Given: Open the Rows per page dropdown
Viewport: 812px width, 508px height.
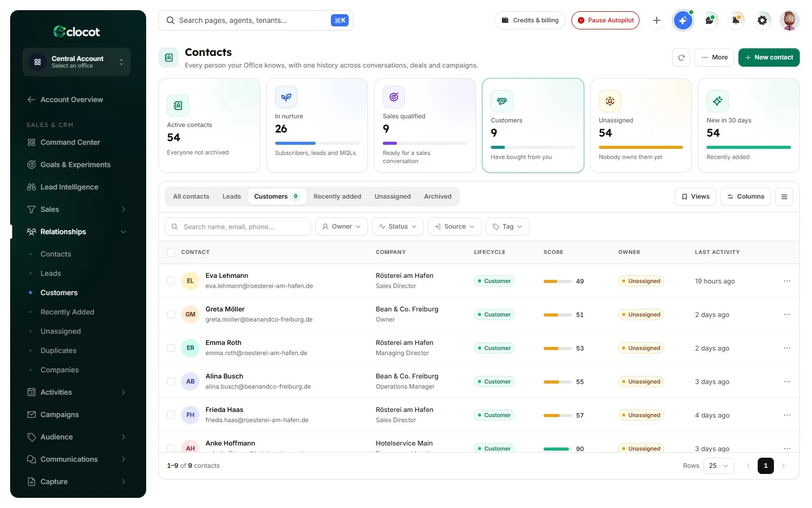Looking at the screenshot, I should point(719,466).
